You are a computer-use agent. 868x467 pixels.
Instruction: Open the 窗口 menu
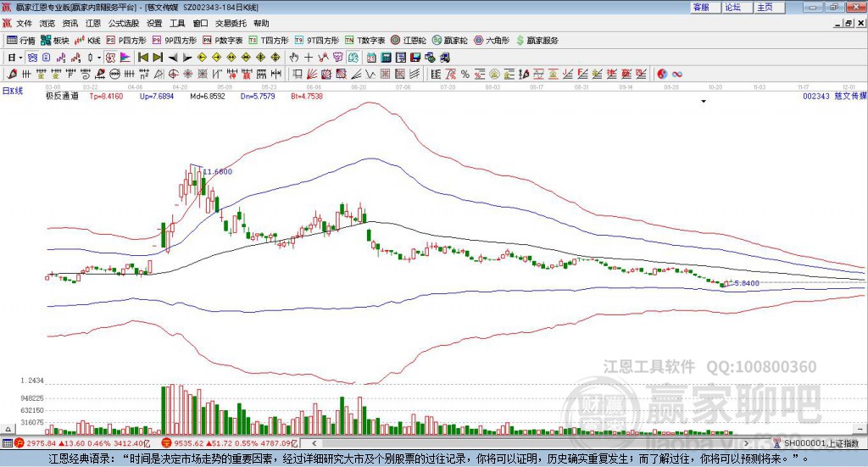click(200, 23)
